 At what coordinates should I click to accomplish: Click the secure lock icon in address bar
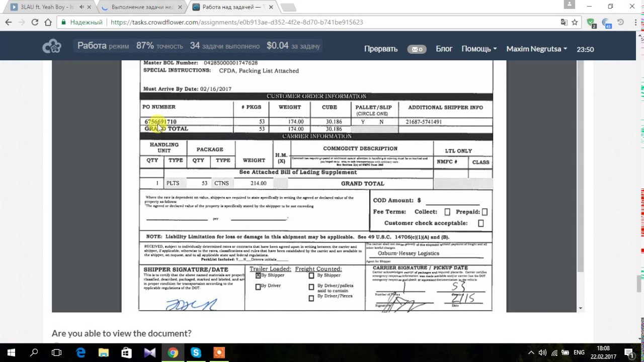pyautogui.click(x=63, y=22)
